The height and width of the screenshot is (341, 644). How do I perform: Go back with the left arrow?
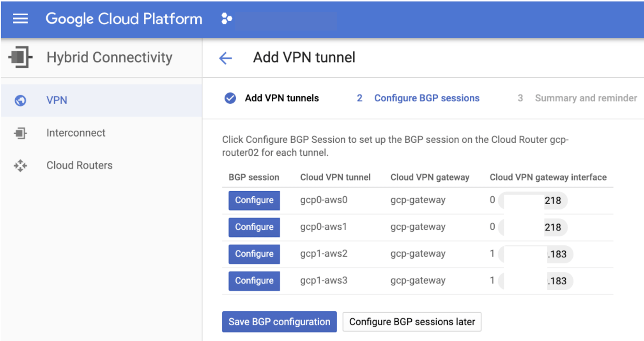[225, 58]
